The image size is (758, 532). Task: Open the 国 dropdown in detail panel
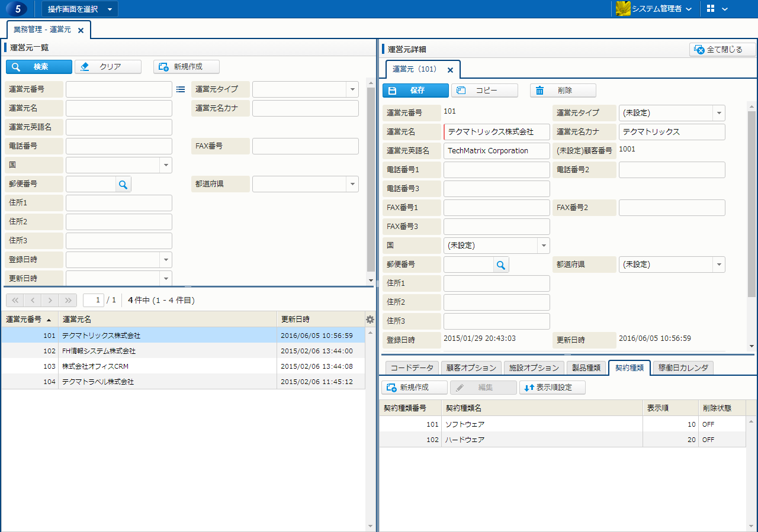tap(543, 246)
